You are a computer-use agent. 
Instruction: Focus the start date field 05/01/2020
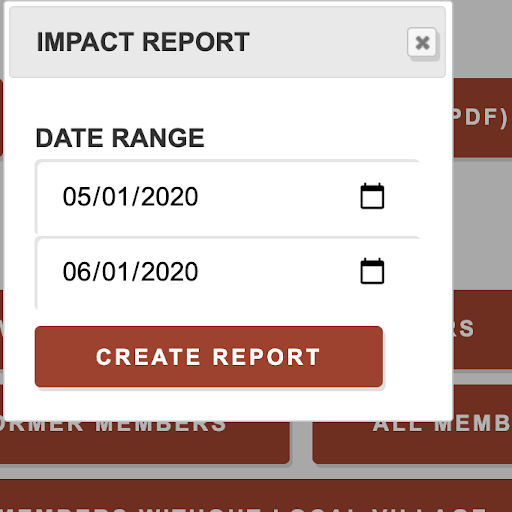[227, 197]
